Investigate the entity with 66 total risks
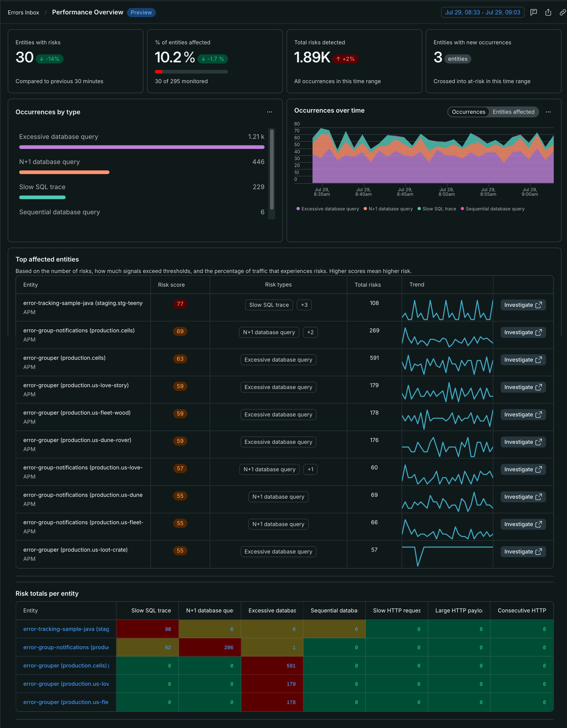Image resolution: width=567 pixels, height=728 pixels. coord(523,524)
